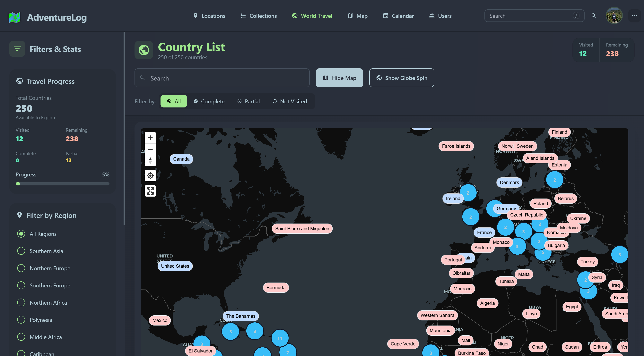Filter countries by Not Visited
This screenshot has width=644, height=356.
289,101
